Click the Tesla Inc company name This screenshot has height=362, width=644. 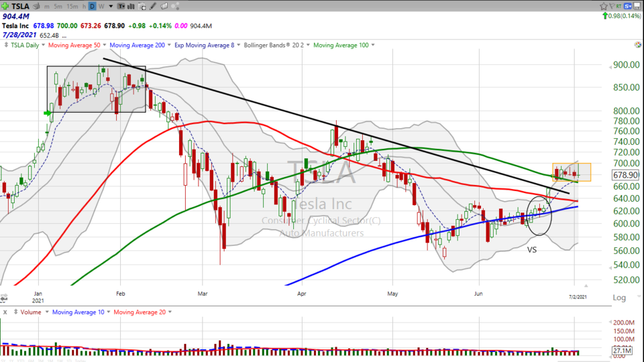[15, 26]
